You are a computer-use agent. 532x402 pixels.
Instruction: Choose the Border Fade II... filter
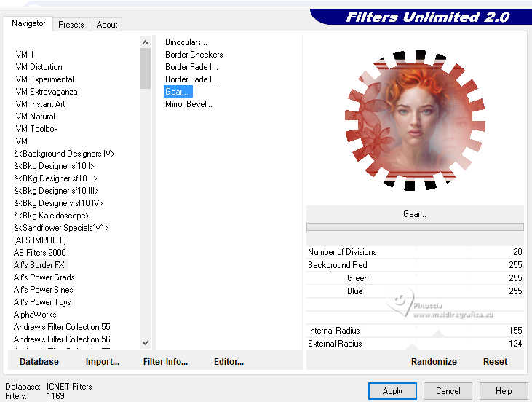pos(193,79)
